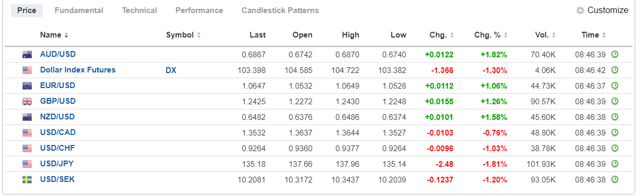Open the USD/CAD pair link
Screen dimensions: 644x196
[x=57, y=132]
